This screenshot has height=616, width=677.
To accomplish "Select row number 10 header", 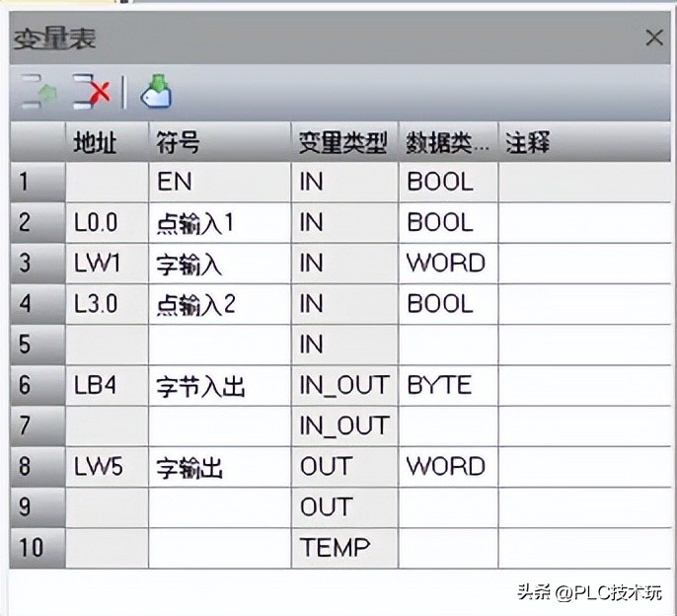I will [38, 548].
